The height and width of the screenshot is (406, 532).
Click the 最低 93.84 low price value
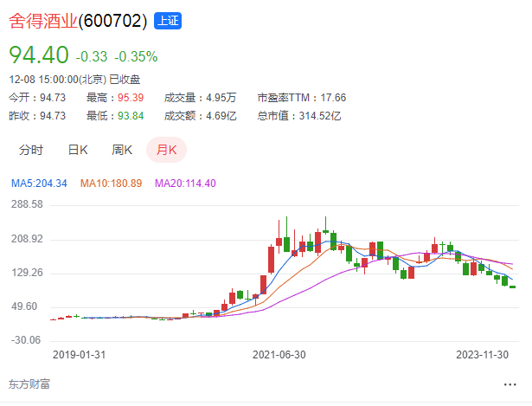coord(131,116)
